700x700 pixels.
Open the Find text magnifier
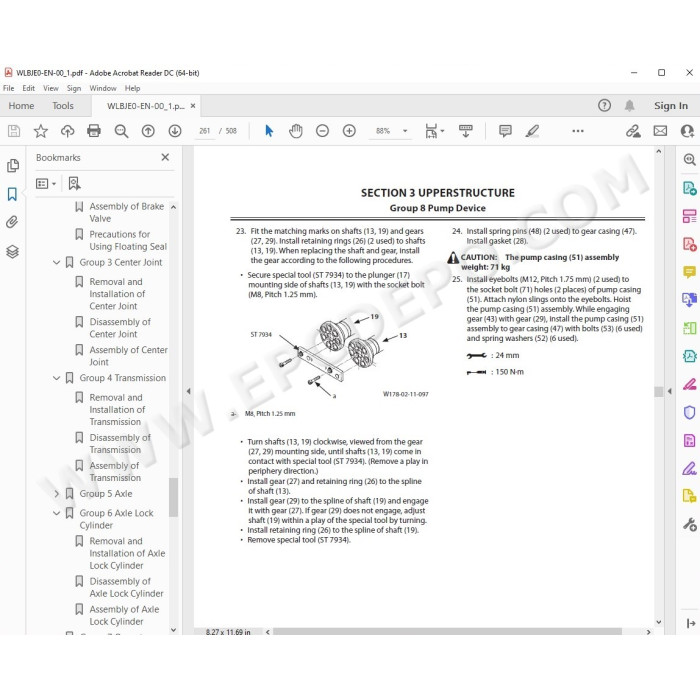tap(121, 131)
